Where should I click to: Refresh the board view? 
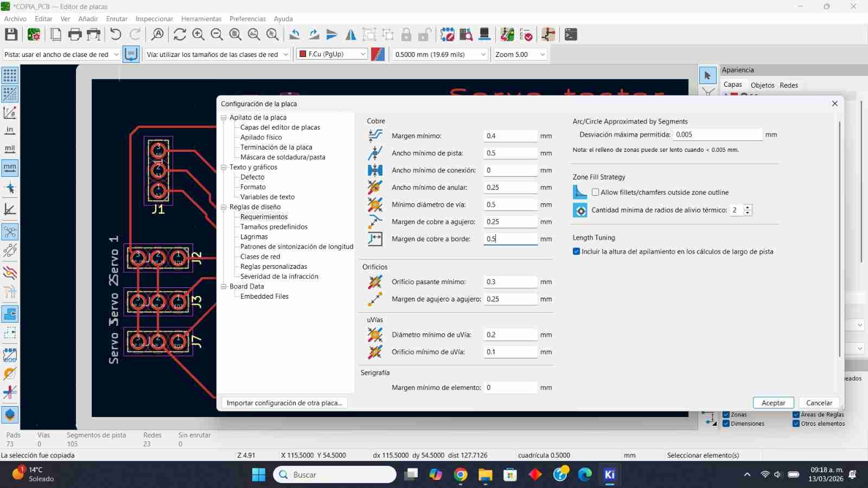[x=180, y=35]
